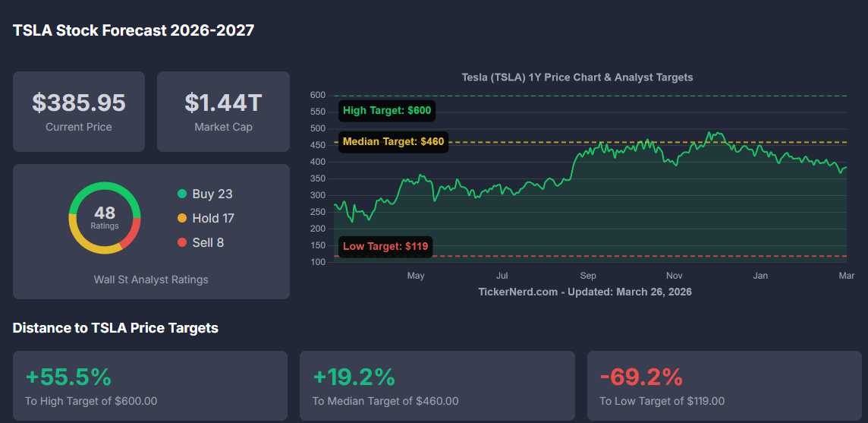Viewport: 868px width, 423px height.
Task: Click the yellow Hold legend dot
Action: 182,218
